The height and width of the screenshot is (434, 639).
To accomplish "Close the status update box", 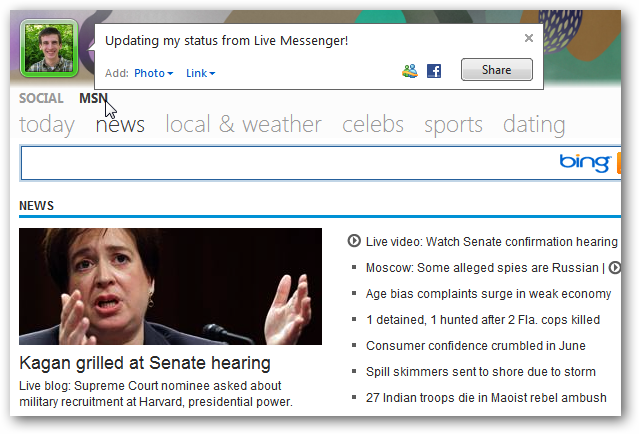I will pyautogui.click(x=529, y=38).
